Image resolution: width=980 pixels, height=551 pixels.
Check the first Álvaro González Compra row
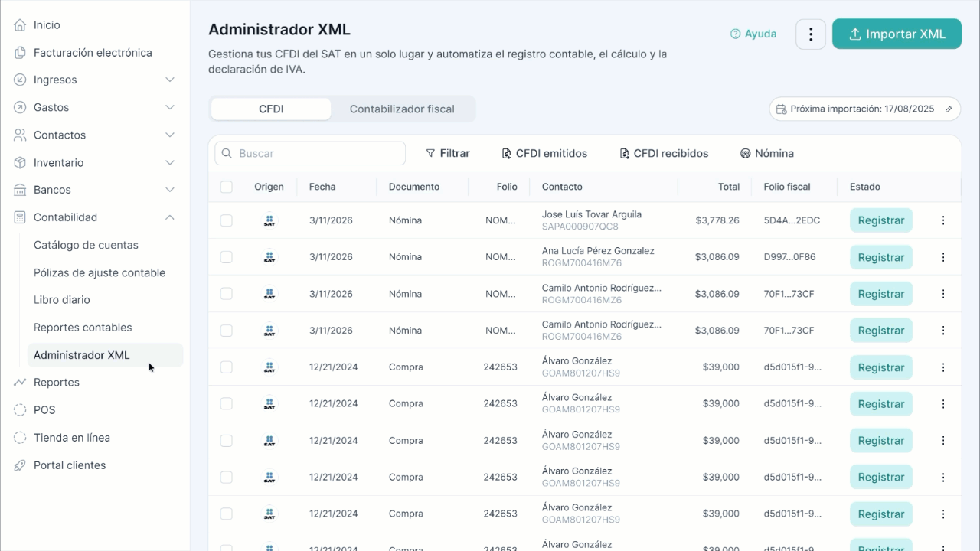click(227, 367)
